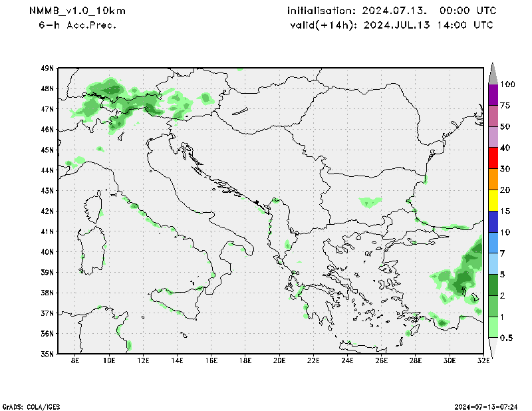This screenshot has width=532, height=411.
Task: Click the 49N latitude axis label
Action: (x=47, y=68)
